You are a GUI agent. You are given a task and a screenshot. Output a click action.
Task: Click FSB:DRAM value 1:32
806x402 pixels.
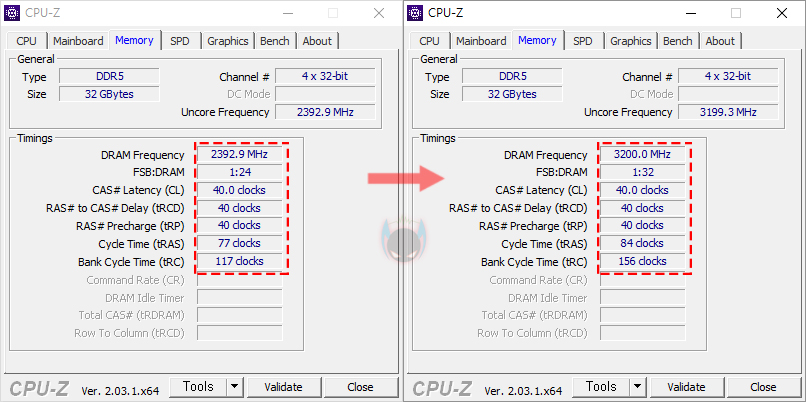tap(643, 172)
